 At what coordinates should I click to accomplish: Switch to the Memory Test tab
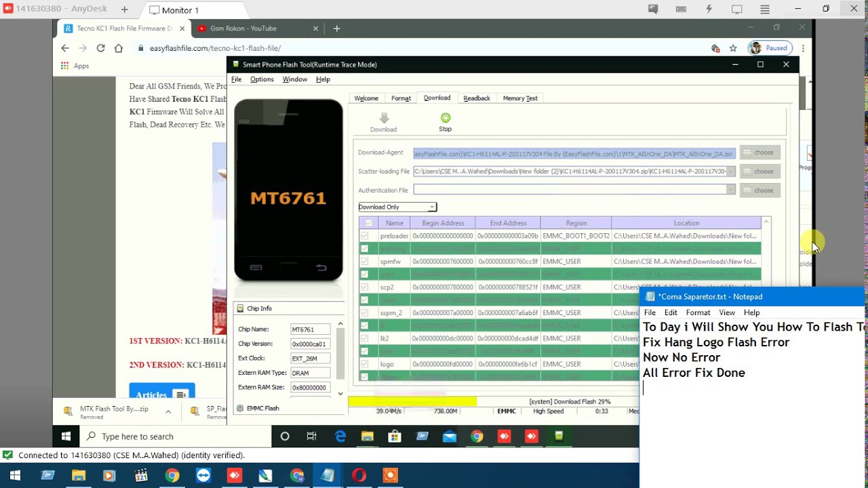(520, 98)
